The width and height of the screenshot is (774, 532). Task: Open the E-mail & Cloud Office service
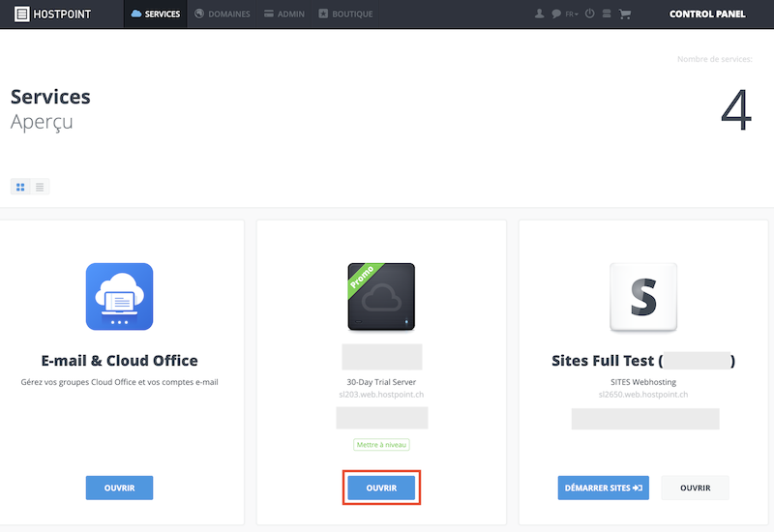[x=119, y=488]
